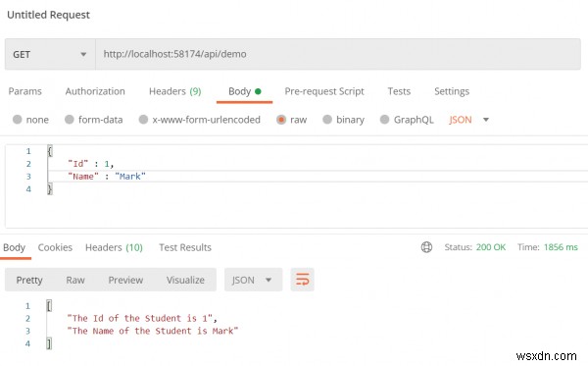Click the opening brace on editor line 1

click(50, 151)
